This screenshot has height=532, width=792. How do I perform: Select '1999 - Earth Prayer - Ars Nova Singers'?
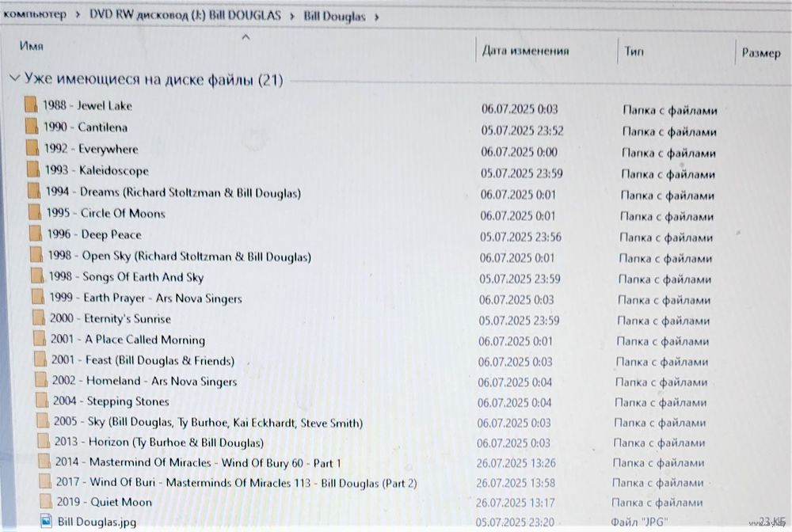146,298
